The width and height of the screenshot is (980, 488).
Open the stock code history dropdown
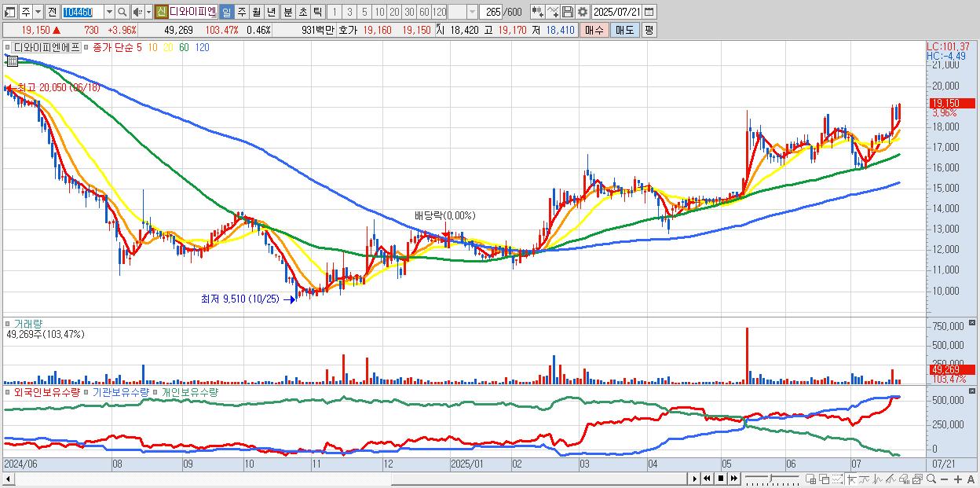pos(109,12)
